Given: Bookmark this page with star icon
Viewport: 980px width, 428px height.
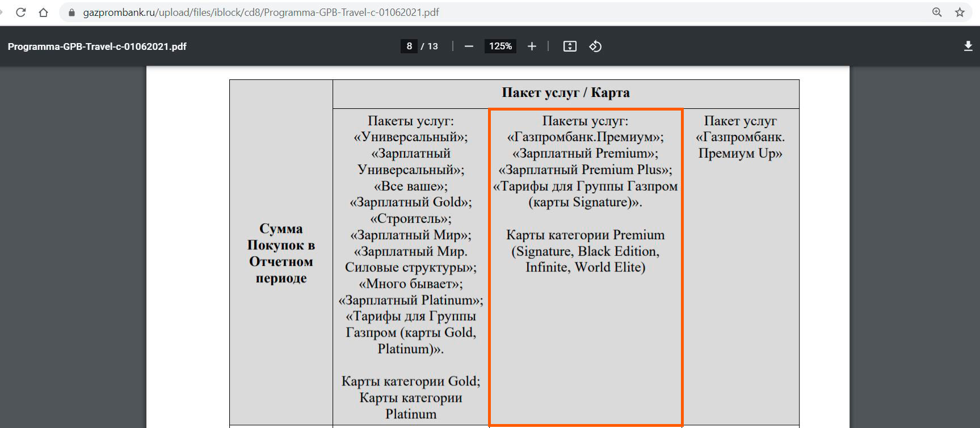Looking at the screenshot, I should (x=960, y=12).
